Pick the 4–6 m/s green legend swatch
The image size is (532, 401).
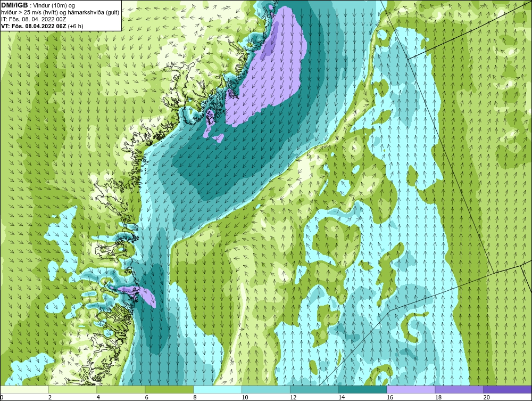(x=121, y=389)
